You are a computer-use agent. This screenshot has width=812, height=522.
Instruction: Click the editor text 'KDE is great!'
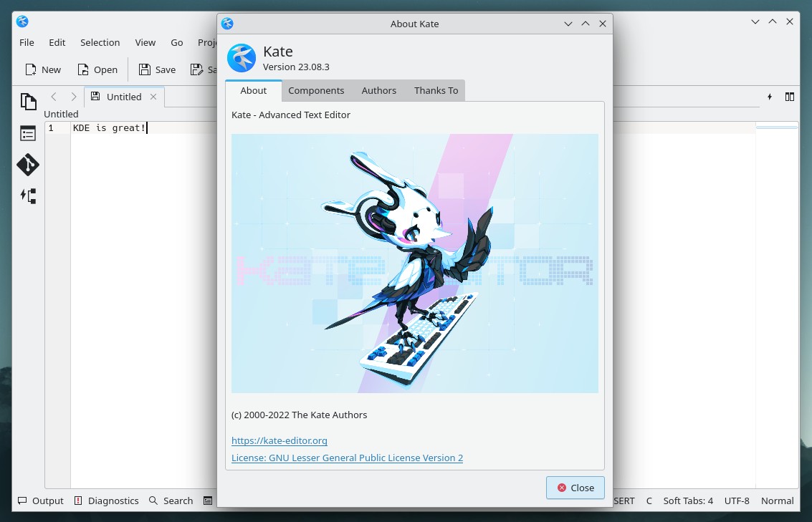click(x=109, y=127)
